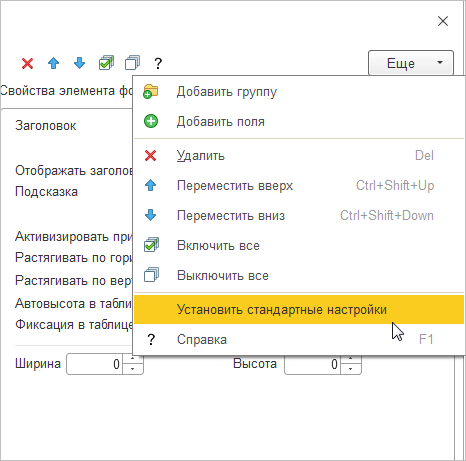Click the Ширина number input field
The image size is (466, 461).
pos(95,364)
